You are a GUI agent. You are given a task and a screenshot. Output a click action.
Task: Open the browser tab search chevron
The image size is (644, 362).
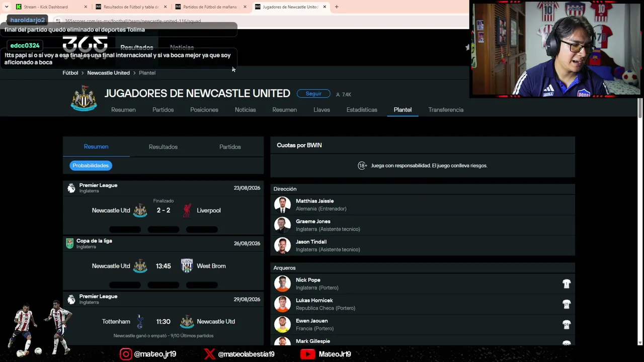point(7,7)
